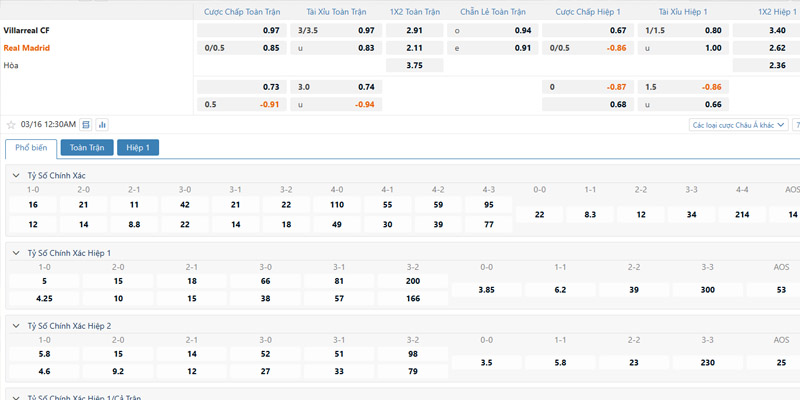
Task: Click the Real Madrid team name
Action: click(27, 48)
